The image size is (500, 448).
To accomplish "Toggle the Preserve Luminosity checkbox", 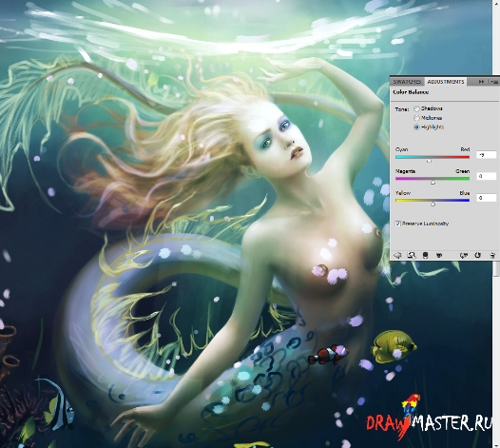I will (397, 224).
